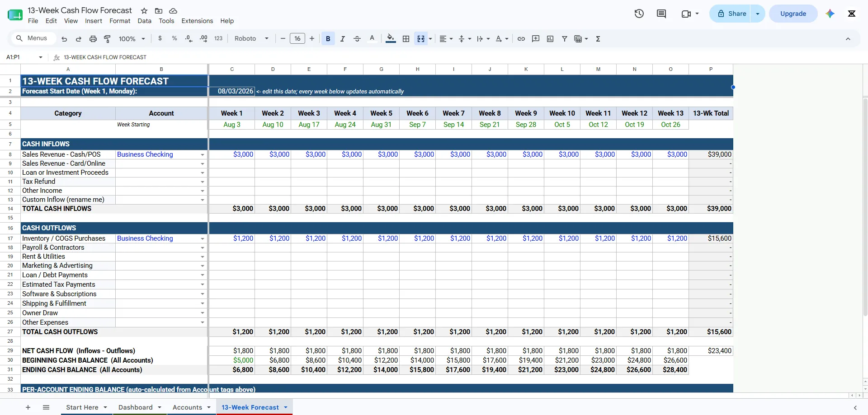
Task: Click the insert link icon
Action: point(521,39)
